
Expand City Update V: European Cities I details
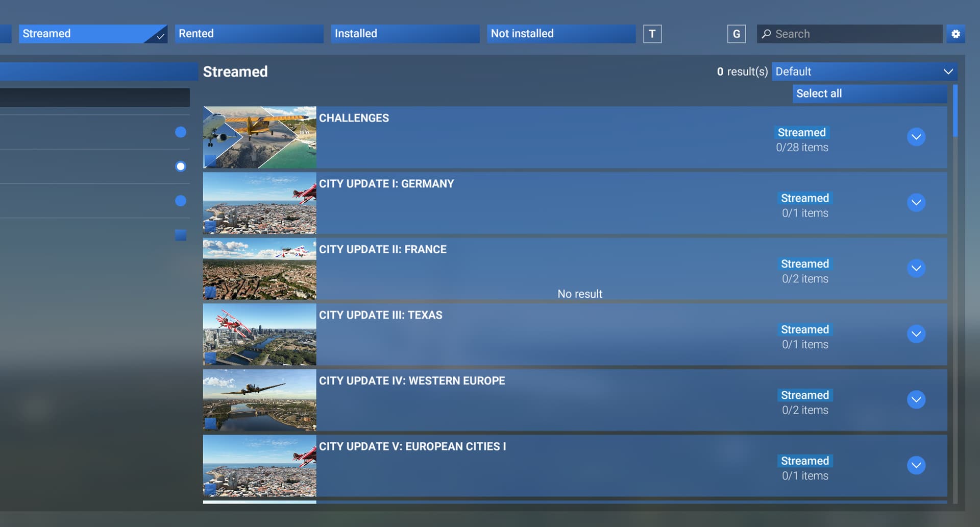pyautogui.click(x=917, y=465)
